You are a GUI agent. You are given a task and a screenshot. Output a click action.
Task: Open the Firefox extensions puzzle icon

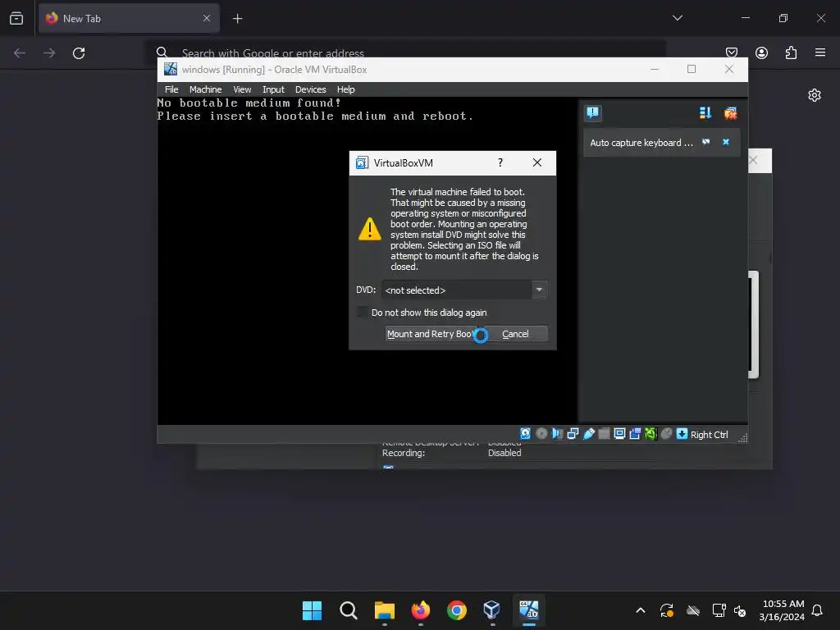click(791, 52)
